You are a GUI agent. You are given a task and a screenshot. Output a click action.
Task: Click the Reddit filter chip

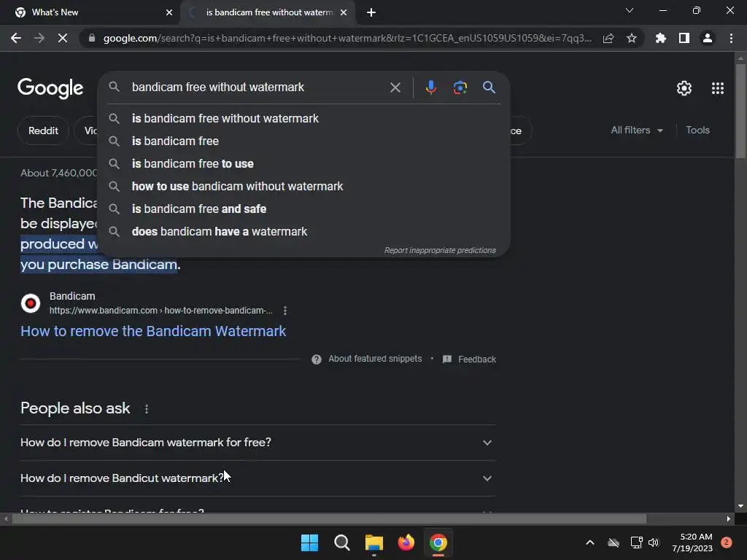[43, 131]
